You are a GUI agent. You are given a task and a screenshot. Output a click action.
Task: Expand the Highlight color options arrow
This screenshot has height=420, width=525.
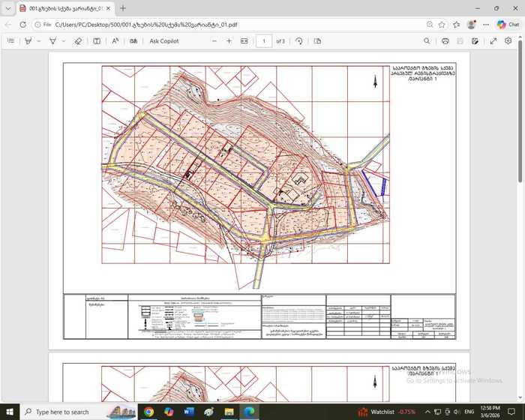click(39, 41)
